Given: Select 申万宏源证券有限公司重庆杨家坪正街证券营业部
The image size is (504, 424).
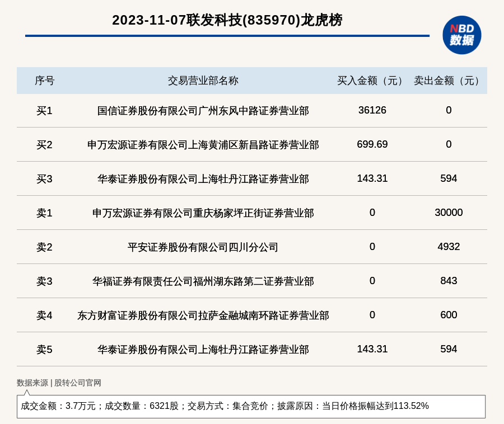Looking at the screenshot, I should (203, 213).
